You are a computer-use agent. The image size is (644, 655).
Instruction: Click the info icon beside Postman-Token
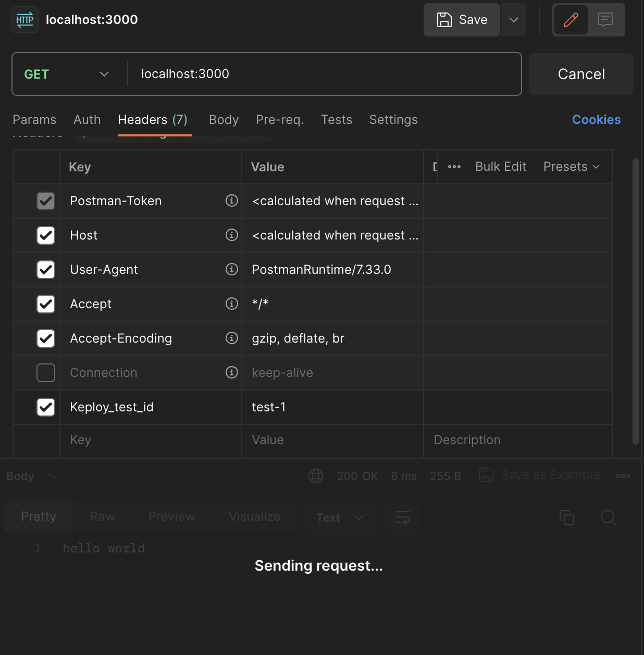tap(231, 200)
